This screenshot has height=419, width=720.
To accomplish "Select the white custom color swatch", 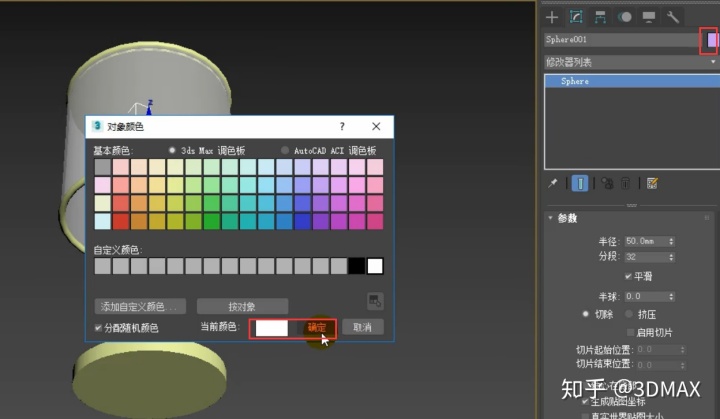I will [x=375, y=266].
